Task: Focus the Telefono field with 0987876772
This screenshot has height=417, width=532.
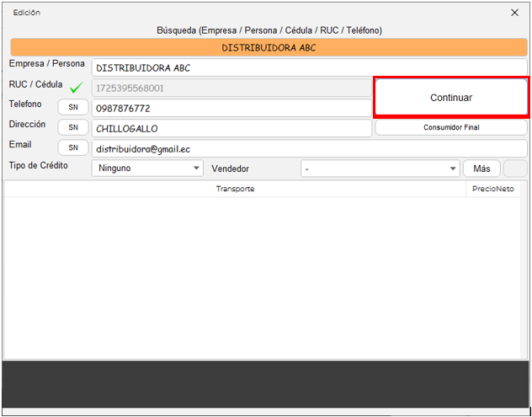Action: coord(231,108)
